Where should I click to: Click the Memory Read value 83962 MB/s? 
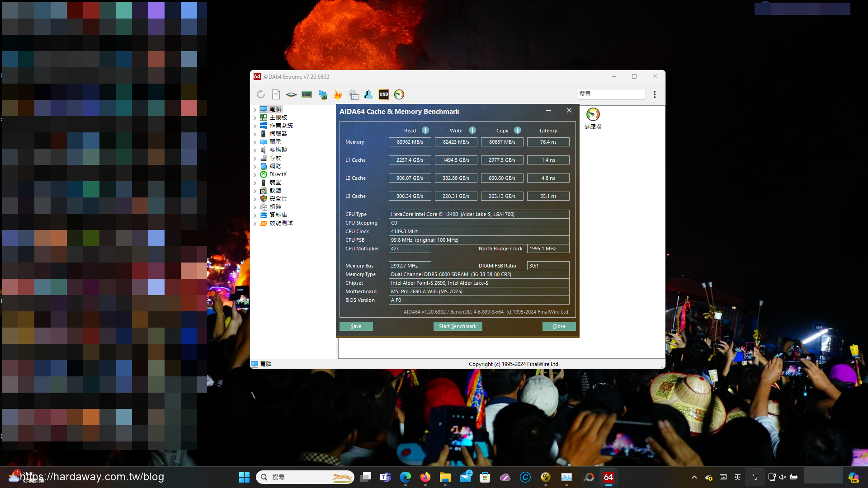410,142
